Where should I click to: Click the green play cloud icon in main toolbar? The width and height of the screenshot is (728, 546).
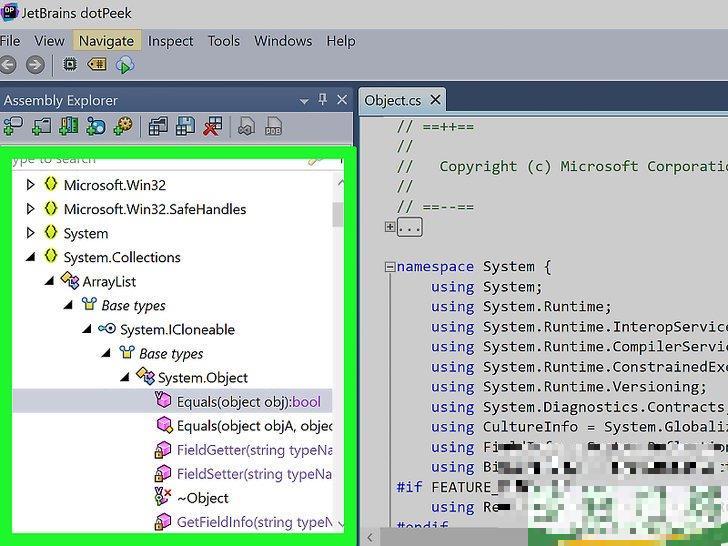click(x=125, y=65)
